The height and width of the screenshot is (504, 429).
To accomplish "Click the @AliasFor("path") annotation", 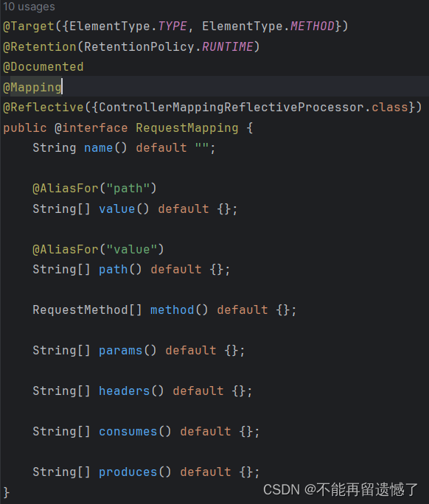I will [x=94, y=189].
